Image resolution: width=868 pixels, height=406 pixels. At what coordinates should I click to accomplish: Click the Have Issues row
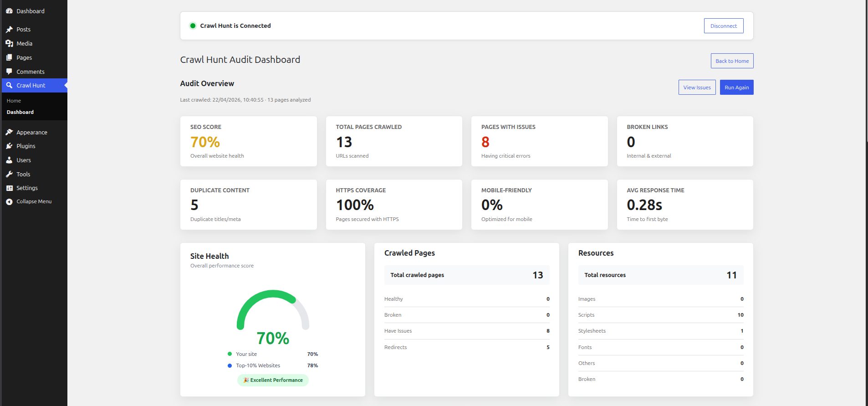467,331
